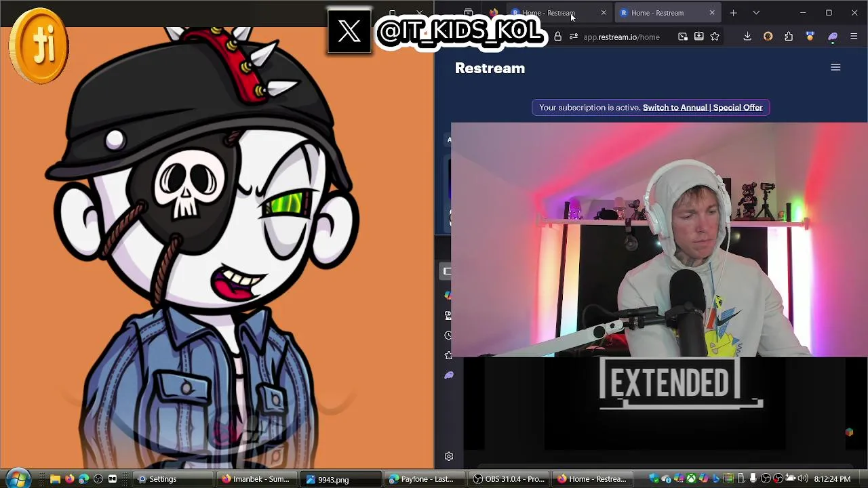
Task: Click the purple ghost toolbar extension
Action: (x=833, y=37)
